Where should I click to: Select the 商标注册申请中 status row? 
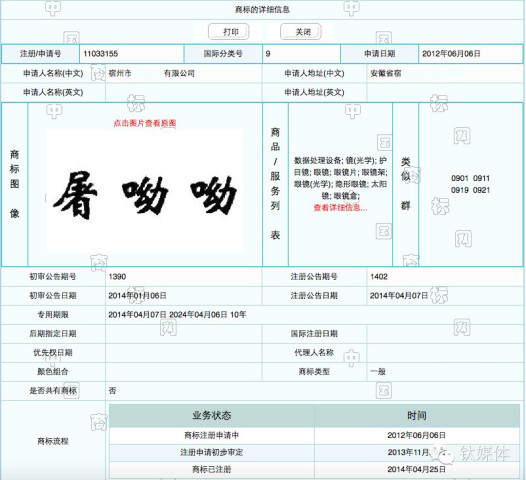315,435
